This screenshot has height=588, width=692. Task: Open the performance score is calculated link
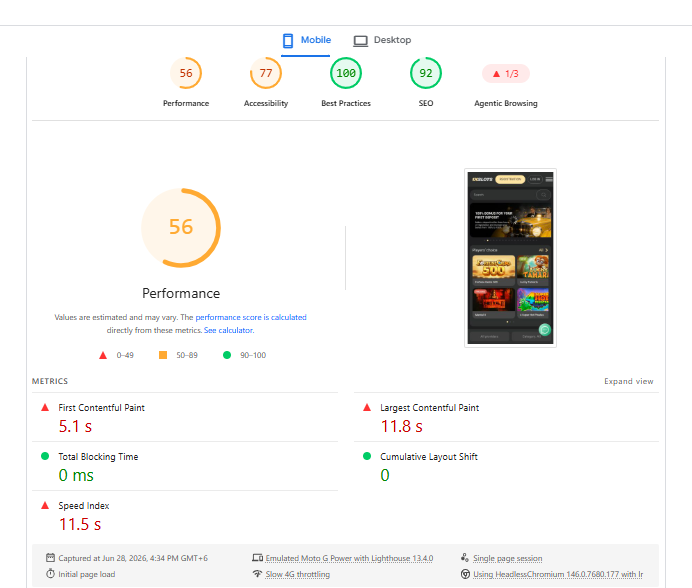coord(251,317)
